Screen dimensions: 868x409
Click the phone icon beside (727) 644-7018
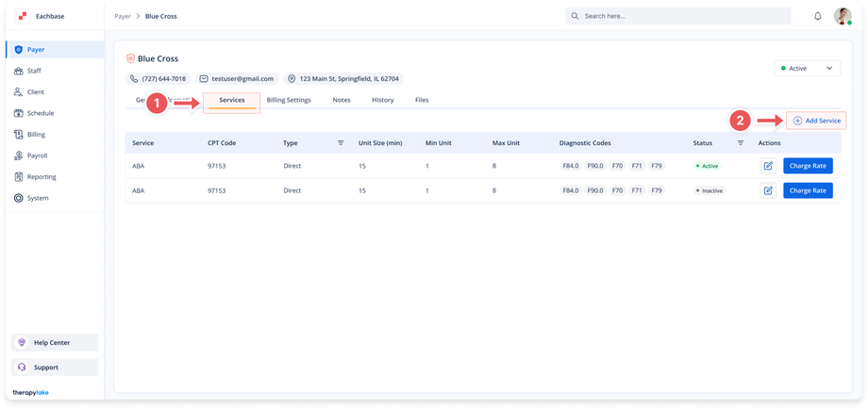pyautogui.click(x=133, y=79)
